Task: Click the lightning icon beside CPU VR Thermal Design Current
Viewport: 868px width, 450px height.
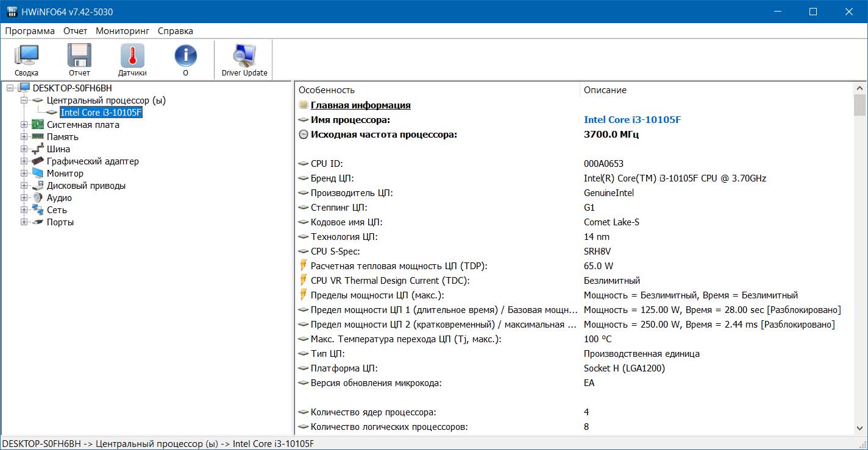Action: 303,280
